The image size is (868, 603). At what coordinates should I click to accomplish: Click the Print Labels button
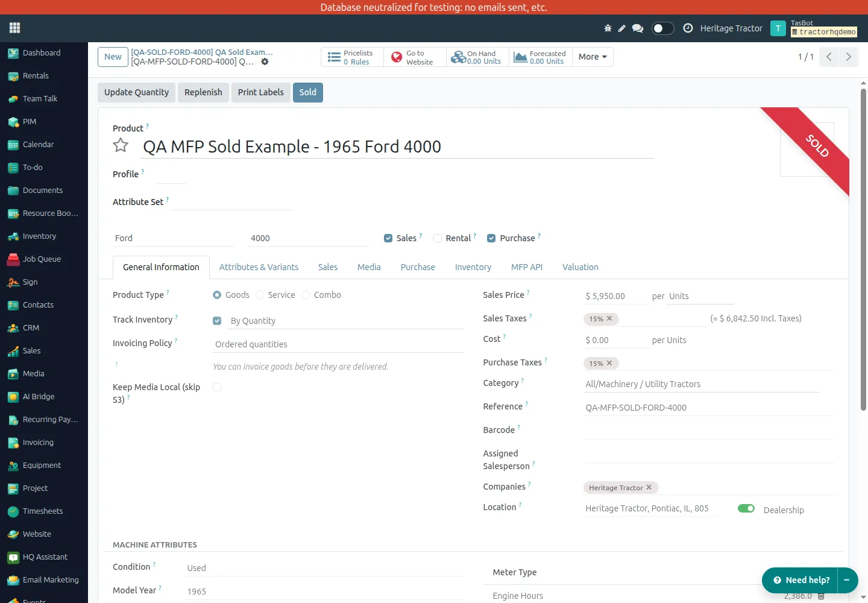pyautogui.click(x=260, y=92)
